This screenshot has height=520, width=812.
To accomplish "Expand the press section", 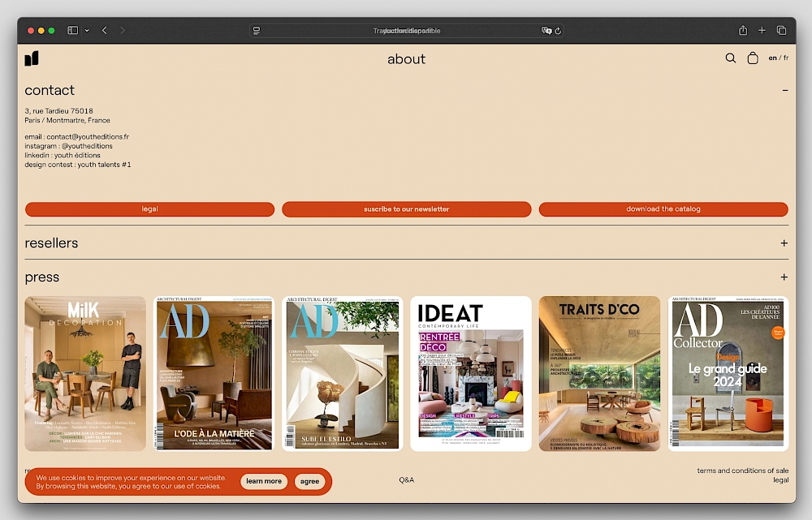I will click(x=784, y=277).
